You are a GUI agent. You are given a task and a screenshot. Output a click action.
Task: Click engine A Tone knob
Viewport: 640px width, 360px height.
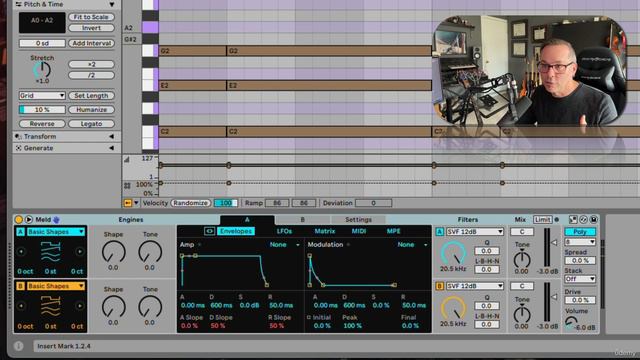[x=150, y=251]
